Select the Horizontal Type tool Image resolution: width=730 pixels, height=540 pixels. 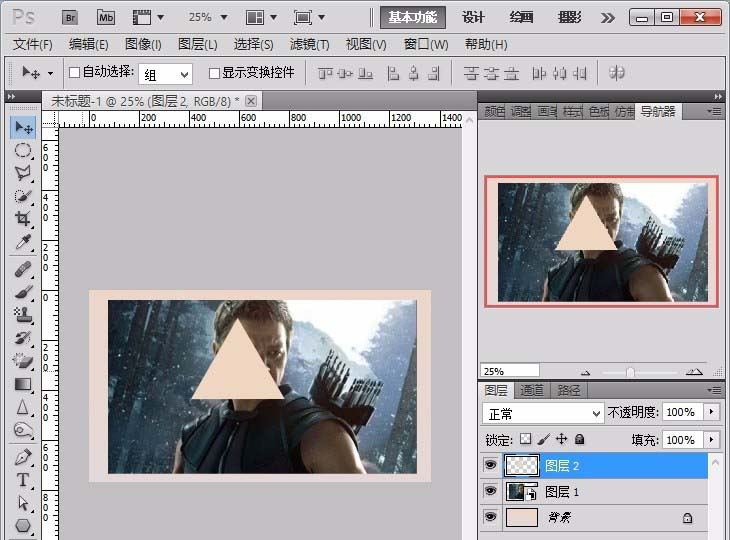pyautogui.click(x=22, y=480)
